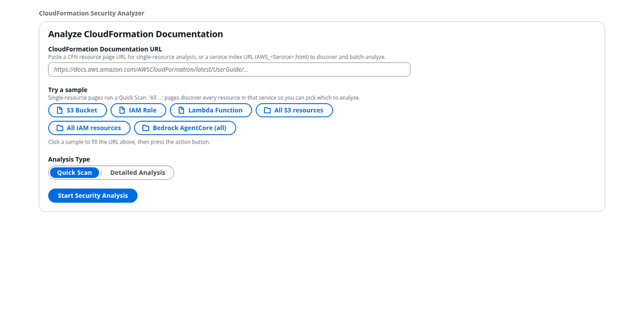Select the Quick Scan analysis type

coord(74,173)
